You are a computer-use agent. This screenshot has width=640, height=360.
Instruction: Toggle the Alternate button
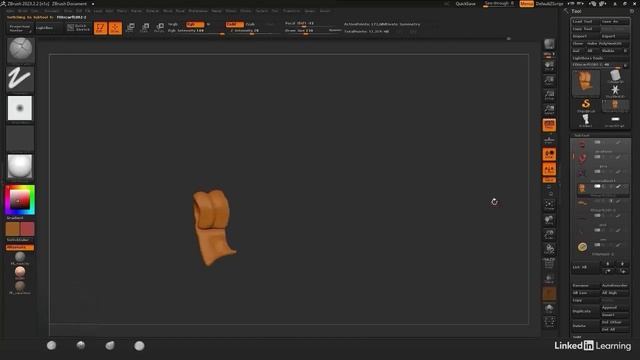tap(20, 247)
